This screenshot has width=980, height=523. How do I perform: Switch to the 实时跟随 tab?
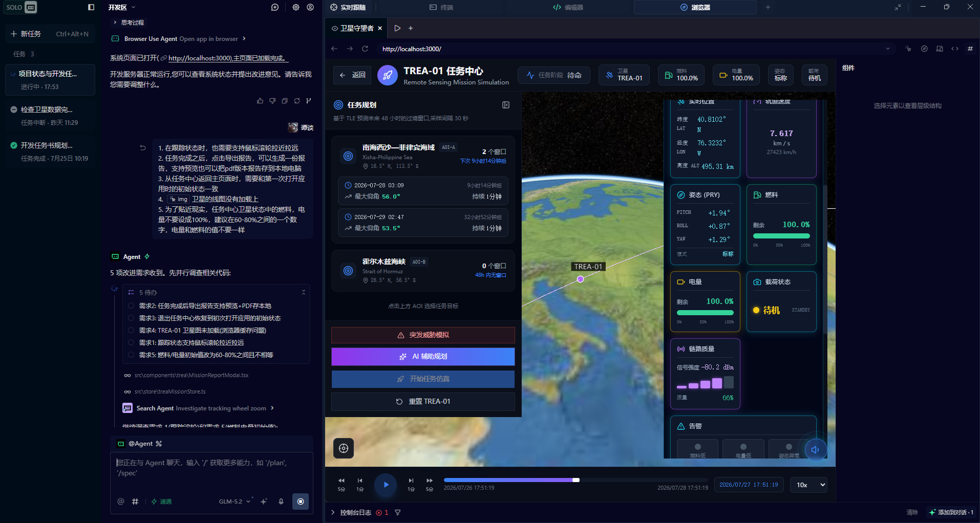(x=348, y=7)
